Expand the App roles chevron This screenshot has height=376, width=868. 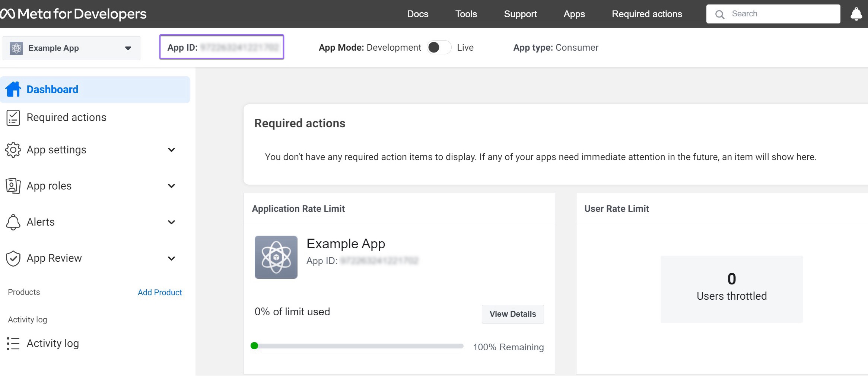[x=171, y=186]
